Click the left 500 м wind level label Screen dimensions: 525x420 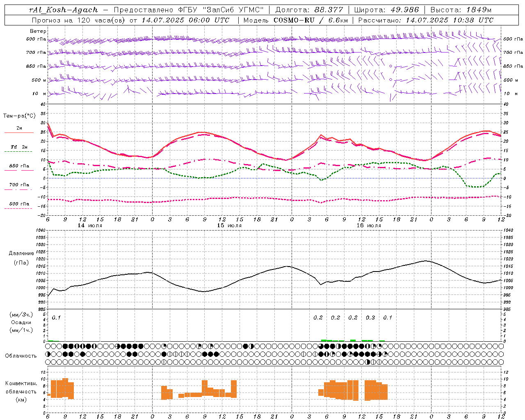(x=39, y=80)
